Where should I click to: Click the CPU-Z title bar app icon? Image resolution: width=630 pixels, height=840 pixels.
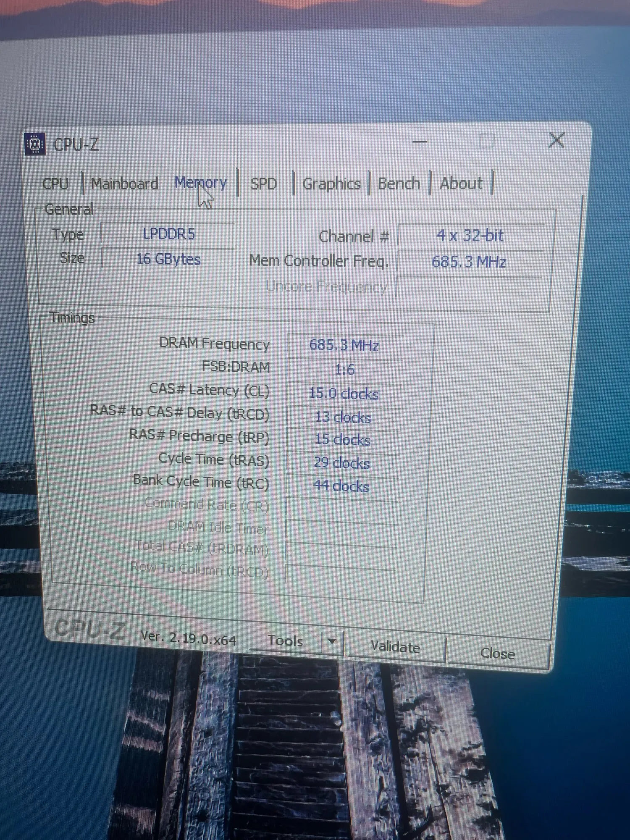click(x=35, y=144)
